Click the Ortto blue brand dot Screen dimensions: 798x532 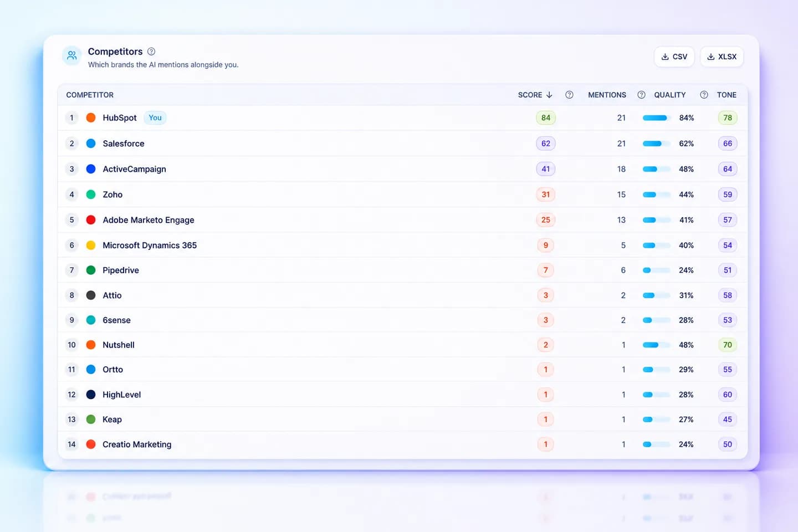click(x=91, y=370)
